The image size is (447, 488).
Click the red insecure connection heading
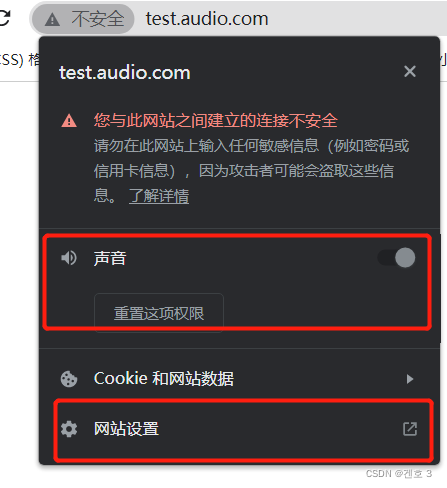point(216,120)
